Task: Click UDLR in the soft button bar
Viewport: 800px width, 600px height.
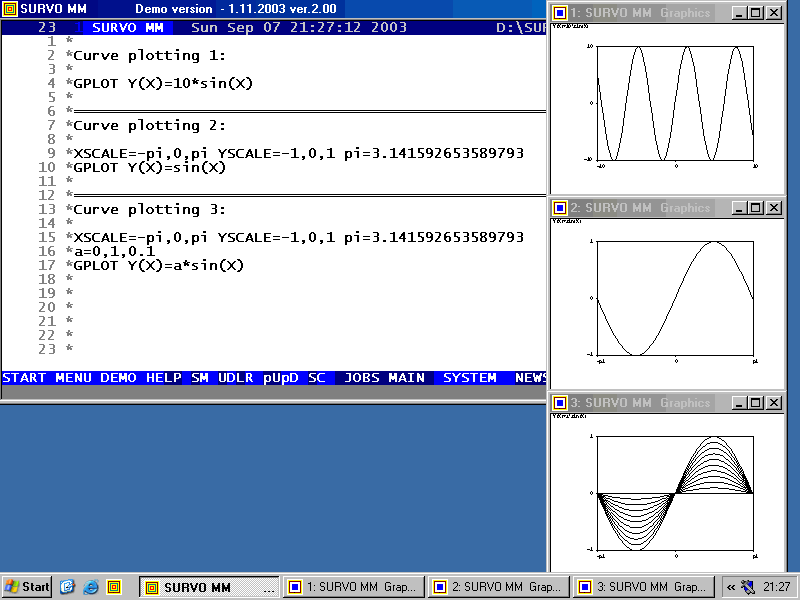Action: coord(236,378)
